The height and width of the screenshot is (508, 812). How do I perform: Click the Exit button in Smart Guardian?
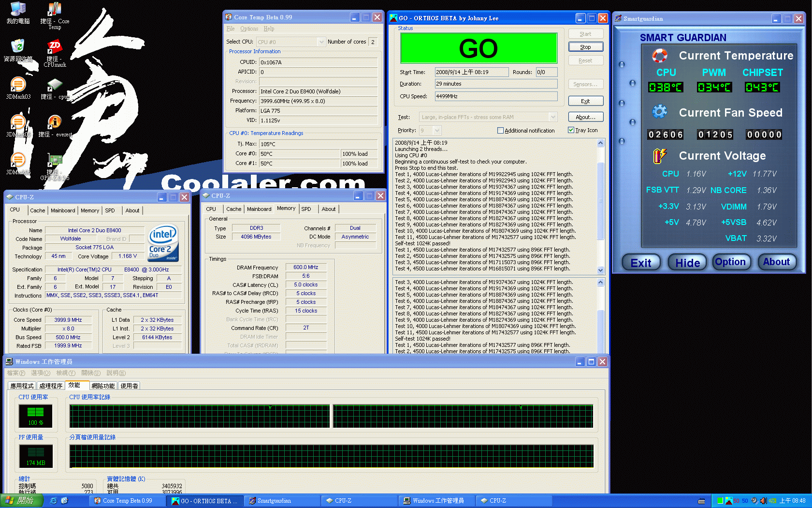point(641,263)
